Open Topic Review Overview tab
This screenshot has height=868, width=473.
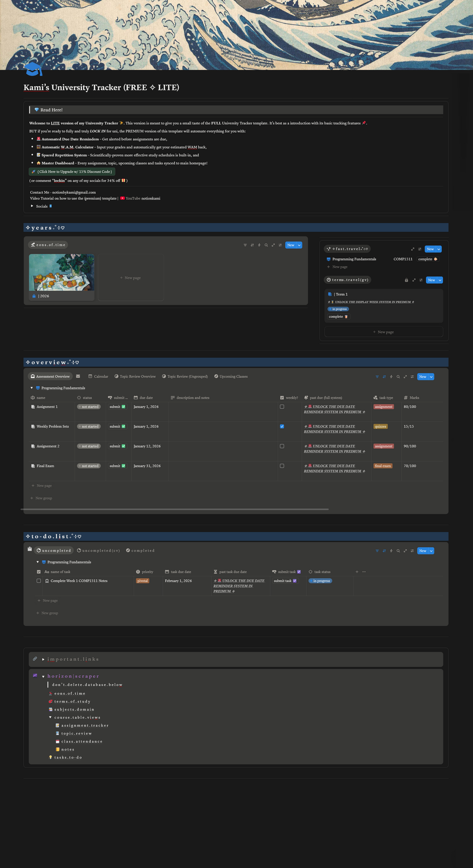135,377
